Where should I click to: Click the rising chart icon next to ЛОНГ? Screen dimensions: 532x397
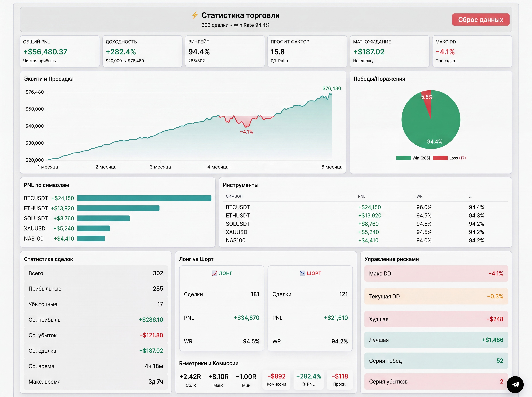point(214,273)
